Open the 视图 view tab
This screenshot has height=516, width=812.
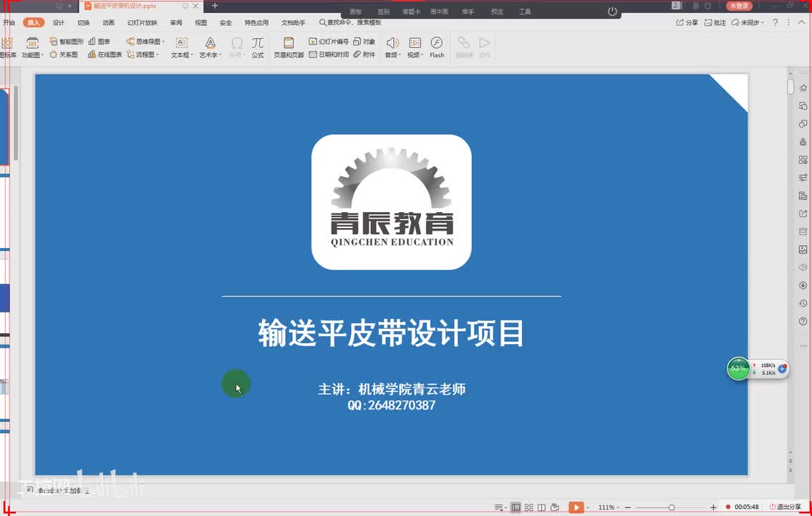pyautogui.click(x=201, y=22)
